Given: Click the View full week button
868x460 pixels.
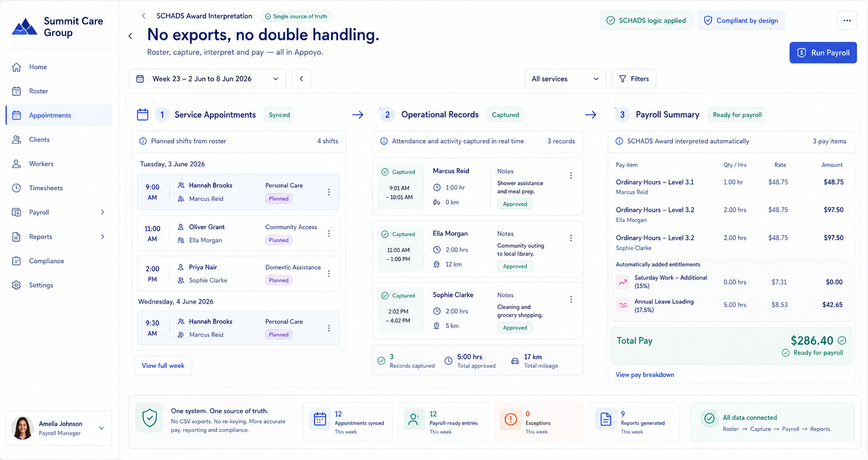Looking at the screenshot, I should point(163,366).
